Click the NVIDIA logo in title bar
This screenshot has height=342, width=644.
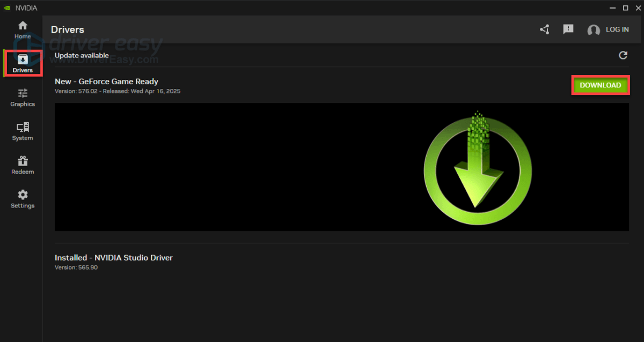tap(6, 8)
